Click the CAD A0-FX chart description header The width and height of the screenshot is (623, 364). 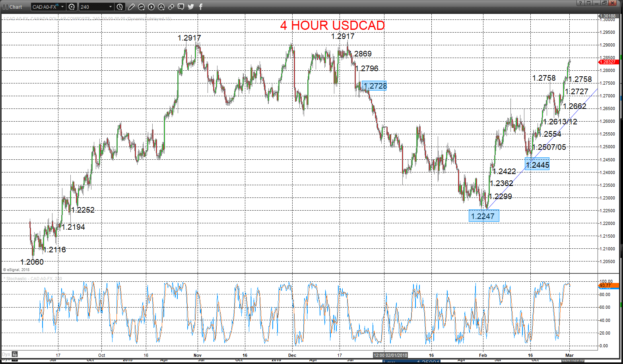pos(87,19)
